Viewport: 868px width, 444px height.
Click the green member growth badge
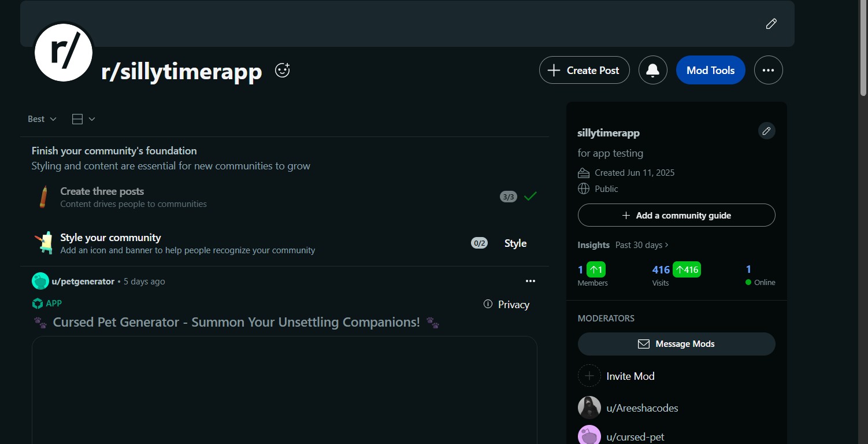pyautogui.click(x=596, y=269)
